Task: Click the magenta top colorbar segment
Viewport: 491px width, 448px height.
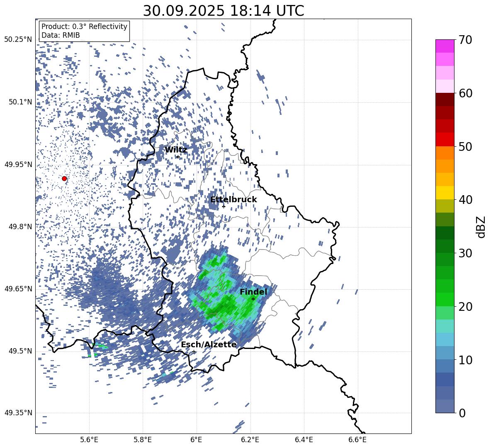Action: pyautogui.click(x=445, y=46)
